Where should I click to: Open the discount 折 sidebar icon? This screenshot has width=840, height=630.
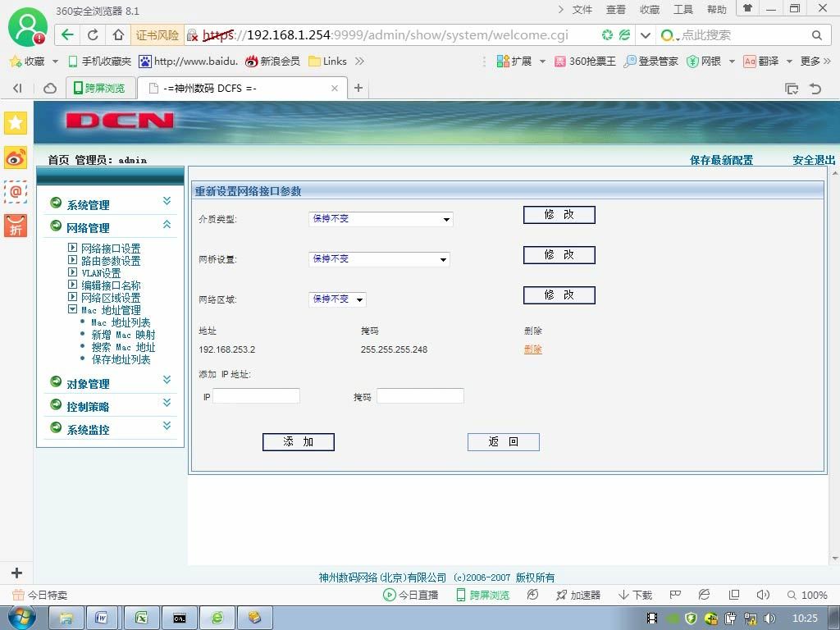click(16, 226)
